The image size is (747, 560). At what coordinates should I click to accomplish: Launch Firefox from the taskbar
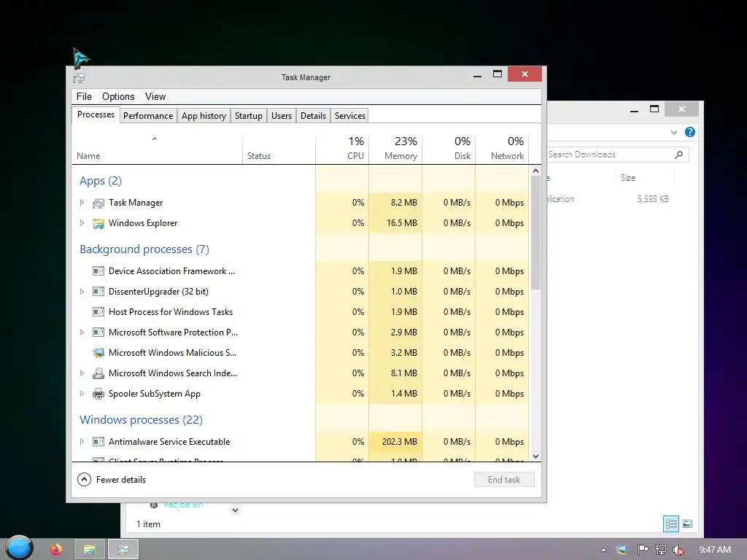point(56,549)
